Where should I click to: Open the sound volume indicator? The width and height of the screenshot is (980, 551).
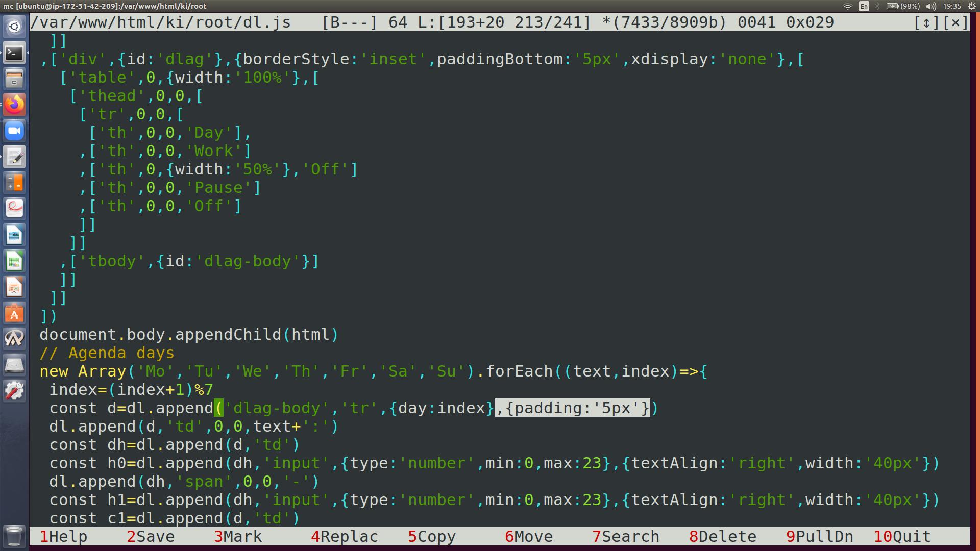(931, 6)
